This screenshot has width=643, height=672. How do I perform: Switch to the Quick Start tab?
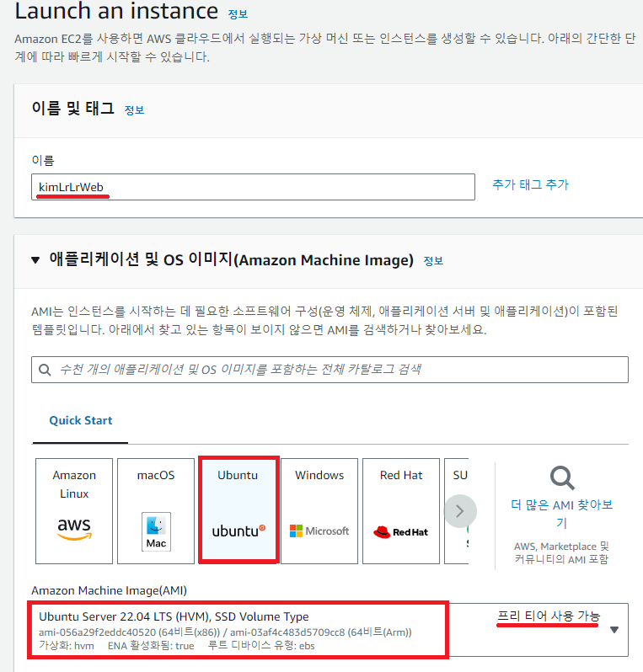click(81, 420)
